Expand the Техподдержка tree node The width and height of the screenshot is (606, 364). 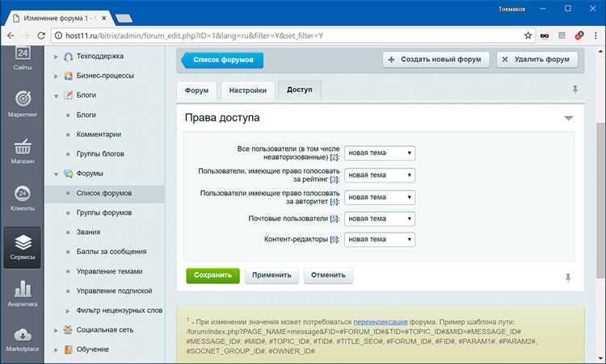pyautogui.click(x=56, y=56)
